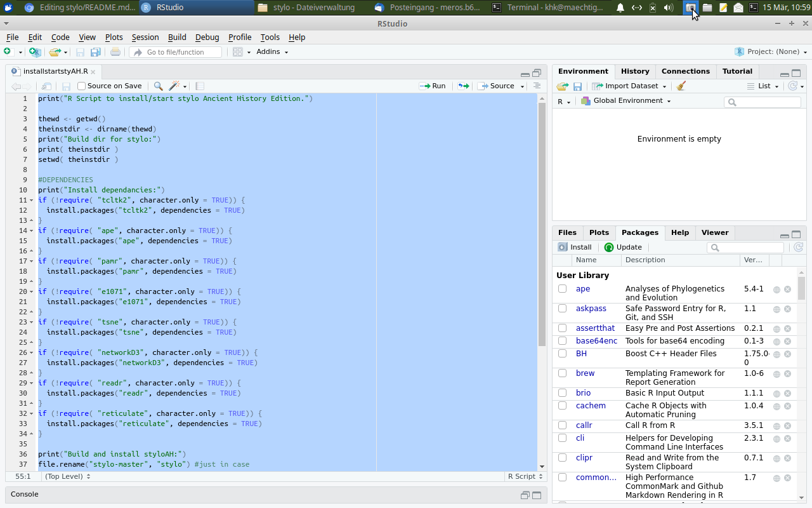Enable Source on Save checkbox

[81, 86]
